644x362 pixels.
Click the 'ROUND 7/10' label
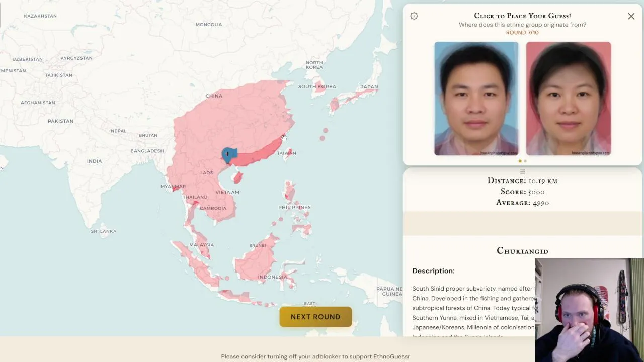click(522, 33)
